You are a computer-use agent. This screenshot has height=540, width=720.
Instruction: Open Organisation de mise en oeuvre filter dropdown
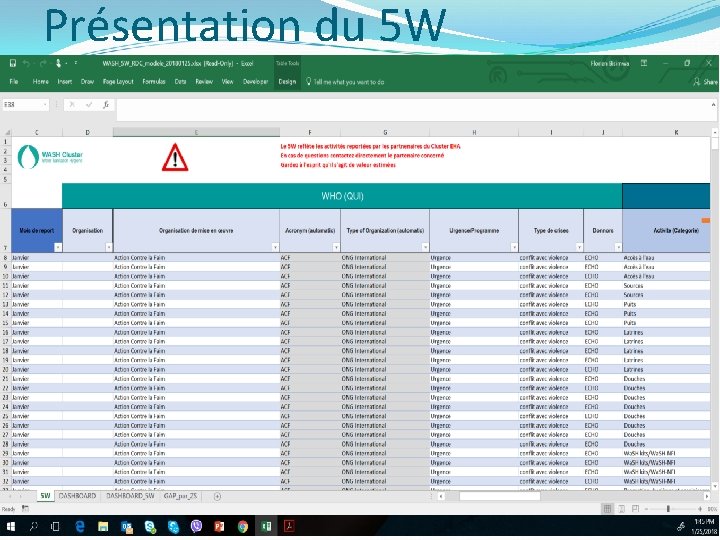[275, 248]
